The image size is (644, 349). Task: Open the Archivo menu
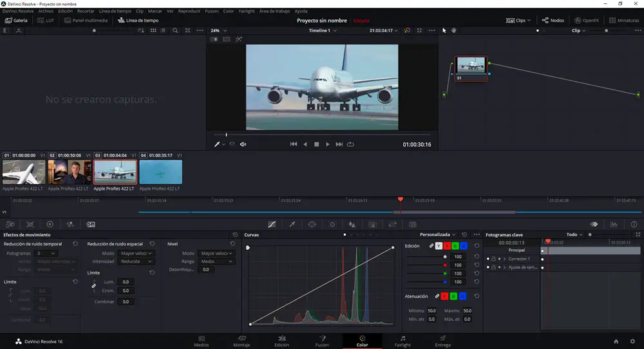point(46,11)
